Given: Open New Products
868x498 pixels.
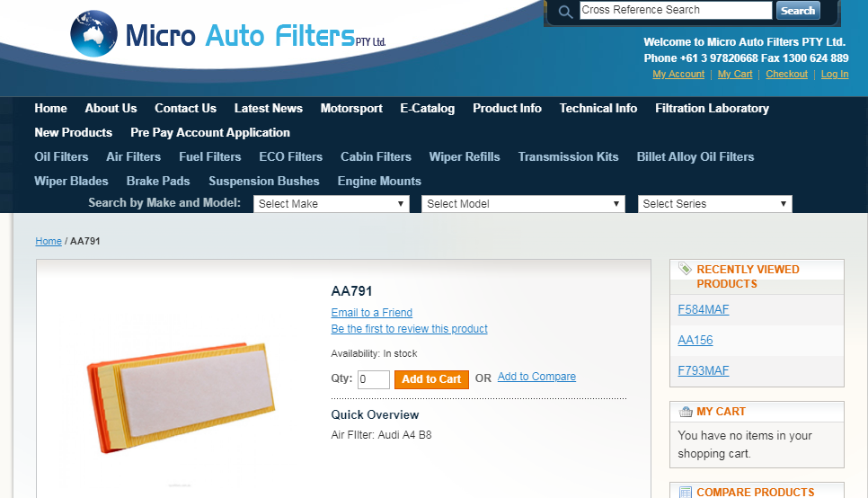Looking at the screenshot, I should point(73,133).
